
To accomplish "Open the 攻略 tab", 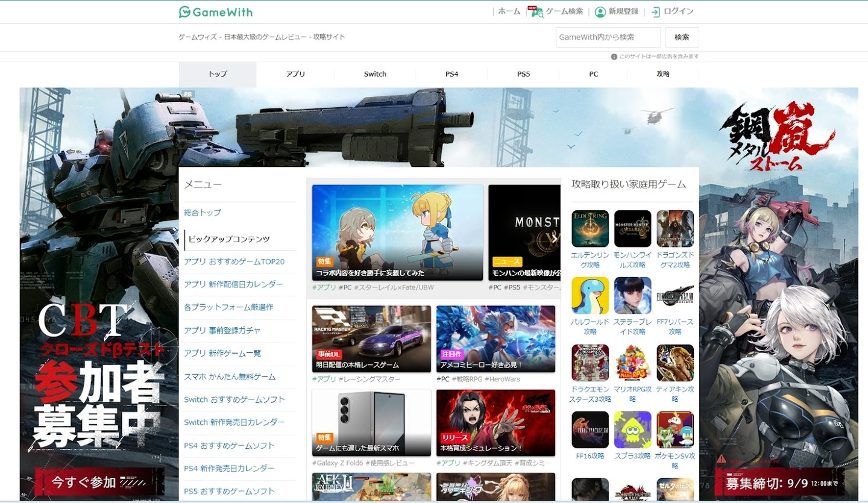I will tap(663, 74).
